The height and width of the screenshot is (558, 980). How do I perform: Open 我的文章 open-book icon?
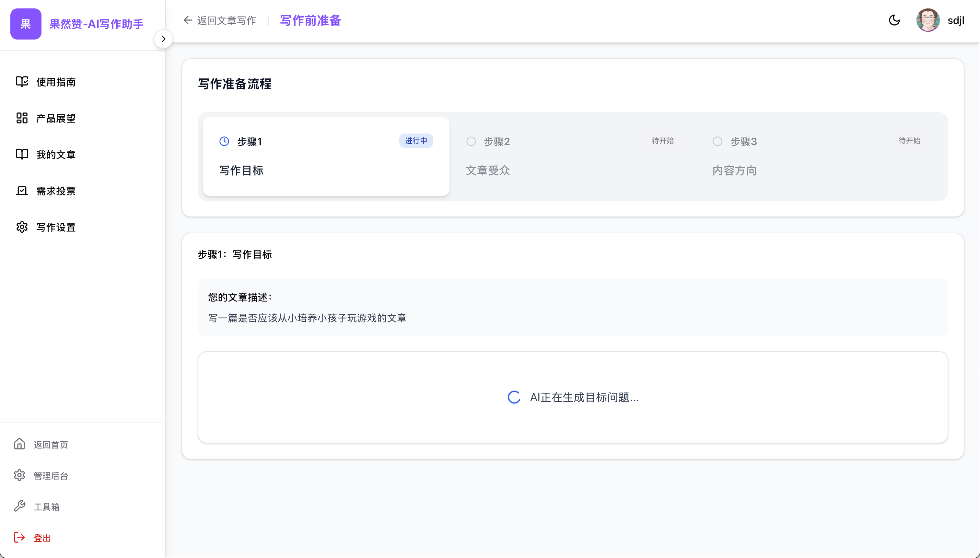pyautogui.click(x=22, y=154)
